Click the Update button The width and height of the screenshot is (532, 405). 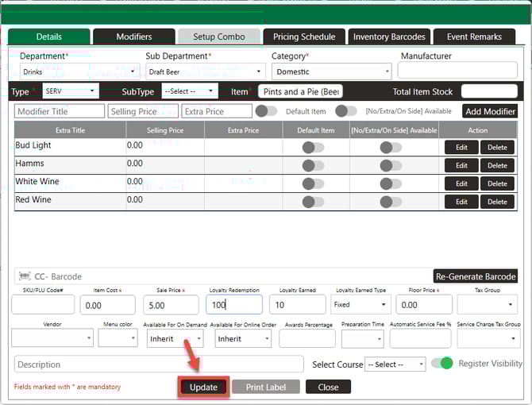[203, 387]
